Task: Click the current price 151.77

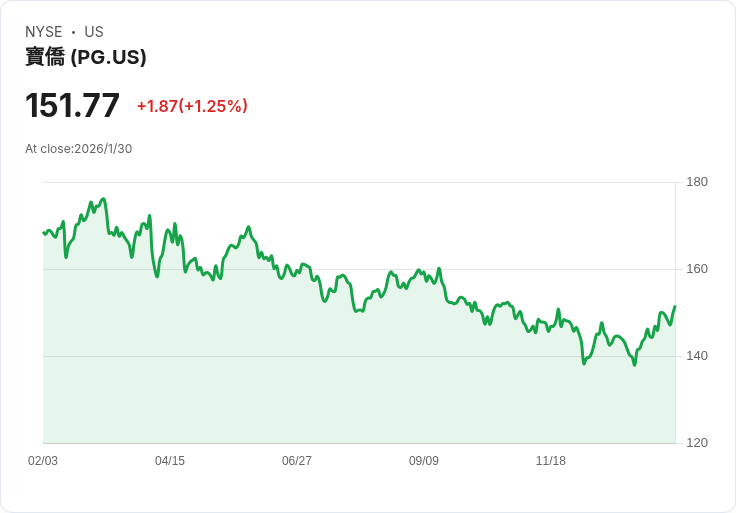Action: (72, 105)
